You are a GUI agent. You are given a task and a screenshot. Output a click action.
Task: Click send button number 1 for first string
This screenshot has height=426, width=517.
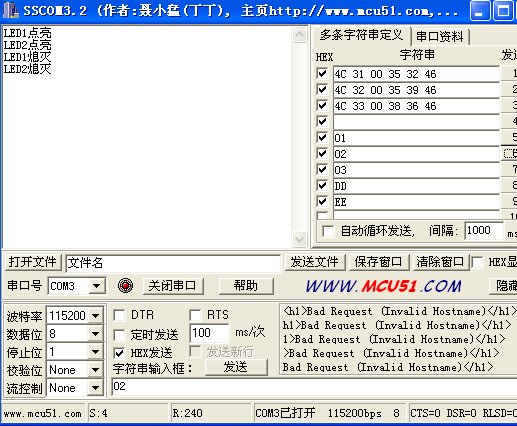coord(509,73)
